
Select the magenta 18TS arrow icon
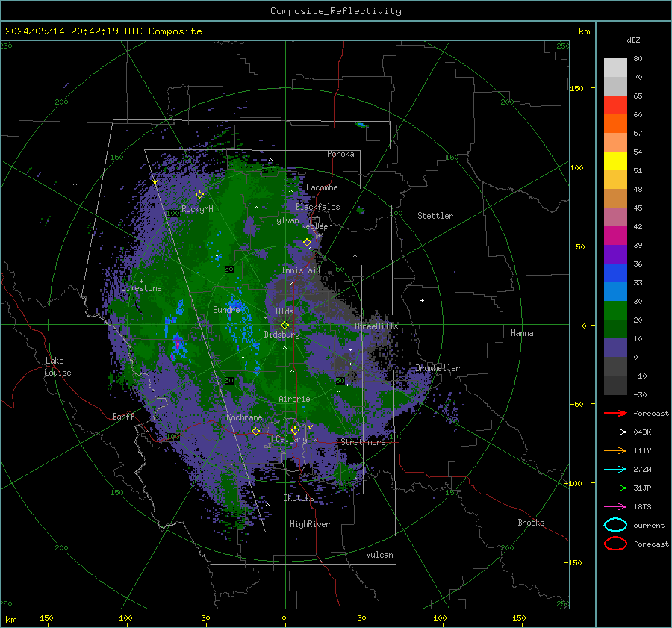tap(615, 507)
